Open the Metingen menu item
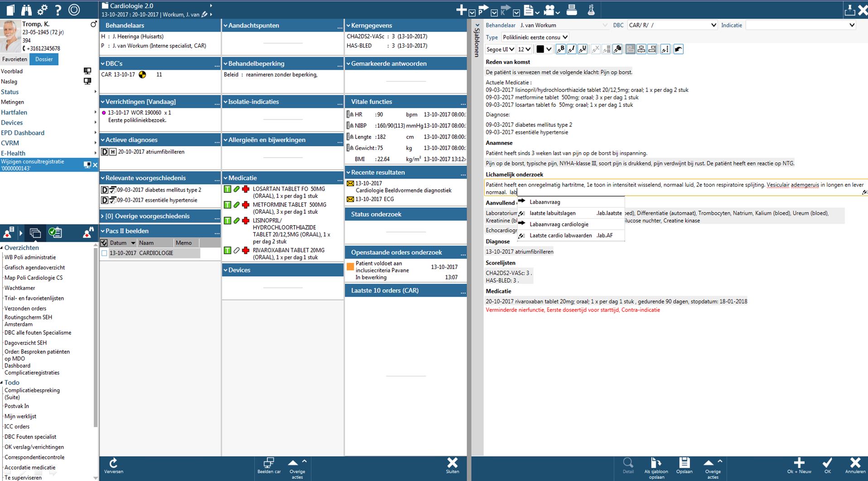The width and height of the screenshot is (868, 481). (x=13, y=102)
